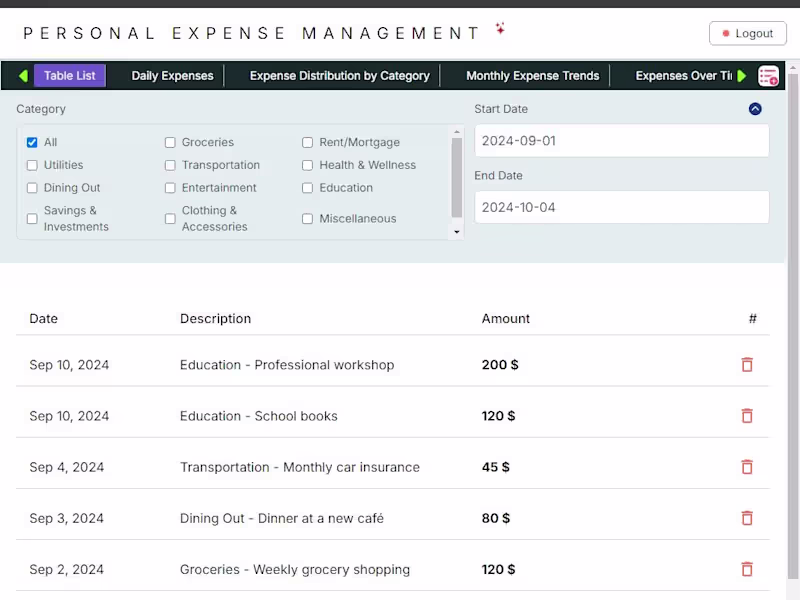The image size is (800, 600).
Task: Select the Start Date field showing 2024-09-01
Action: click(622, 140)
